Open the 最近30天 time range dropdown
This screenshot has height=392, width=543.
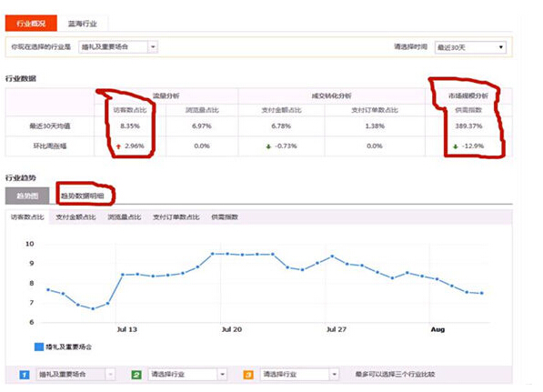(x=470, y=47)
